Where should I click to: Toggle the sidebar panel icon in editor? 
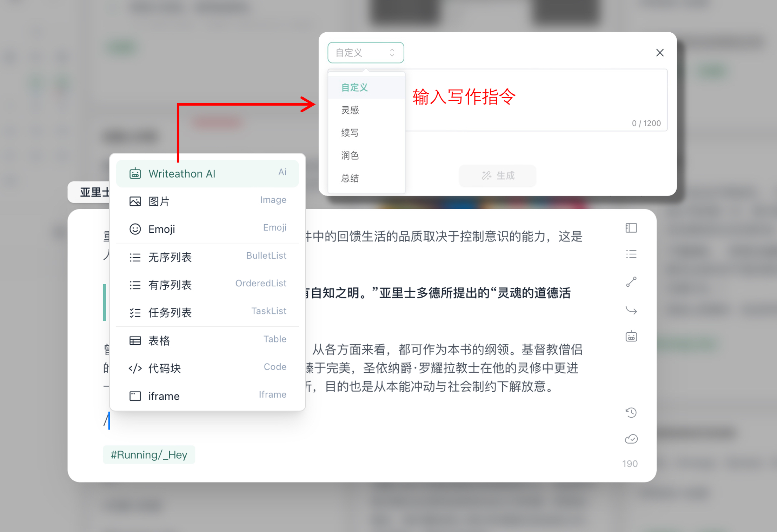(631, 228)
